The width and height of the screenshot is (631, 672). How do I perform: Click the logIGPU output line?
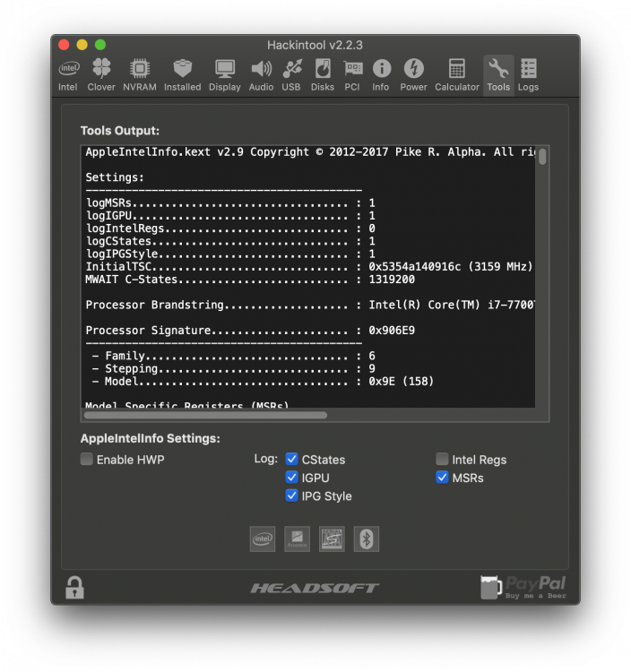pos(230,216)
